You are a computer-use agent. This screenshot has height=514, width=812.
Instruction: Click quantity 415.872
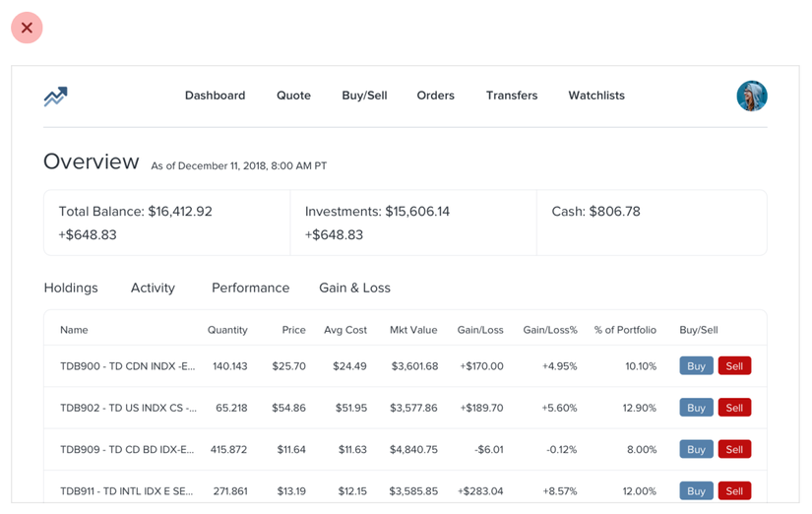coord(229,449)
